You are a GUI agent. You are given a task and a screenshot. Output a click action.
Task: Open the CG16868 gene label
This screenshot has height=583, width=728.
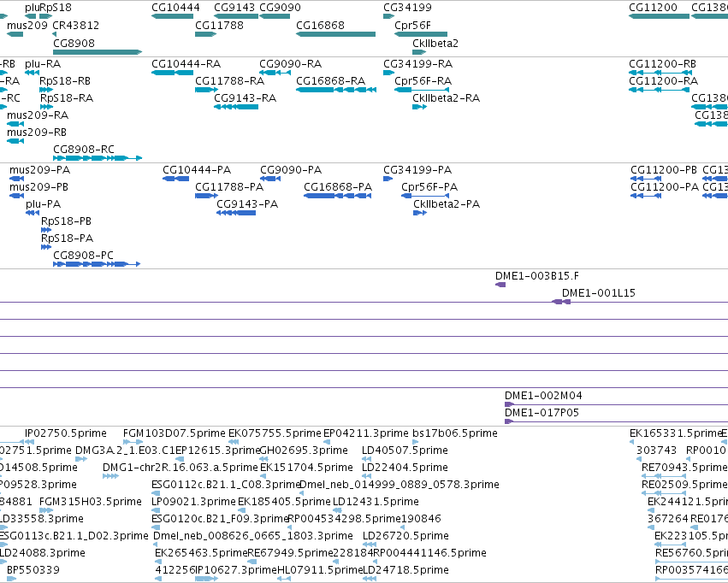[320, 25]
